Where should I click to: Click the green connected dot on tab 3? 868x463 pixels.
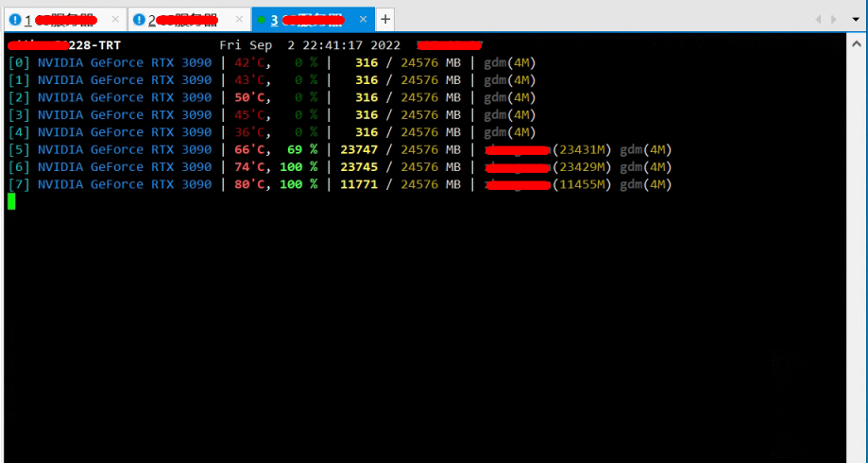pos(262,20)
